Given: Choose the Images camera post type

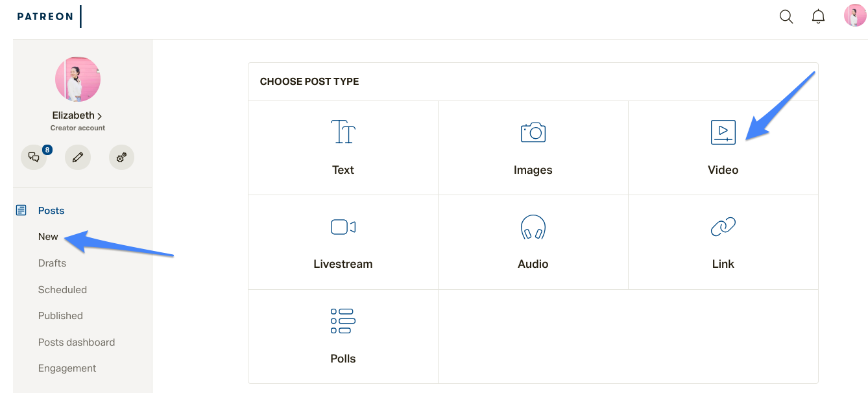Looking at the screenshot, I should (533, 148).
